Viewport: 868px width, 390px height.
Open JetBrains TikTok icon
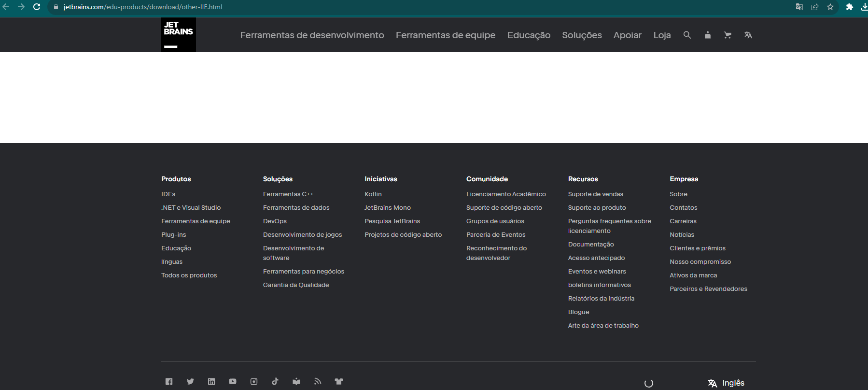(x=275, y=381)
